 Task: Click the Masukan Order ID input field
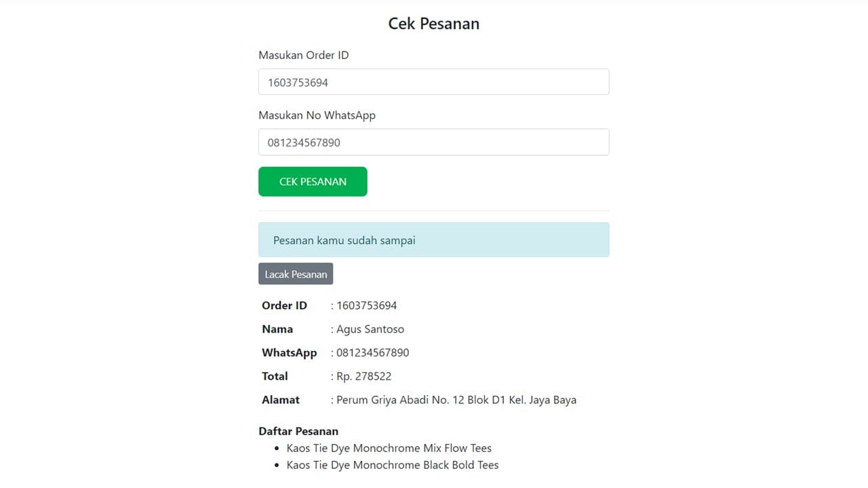click(x=433, y=82)
